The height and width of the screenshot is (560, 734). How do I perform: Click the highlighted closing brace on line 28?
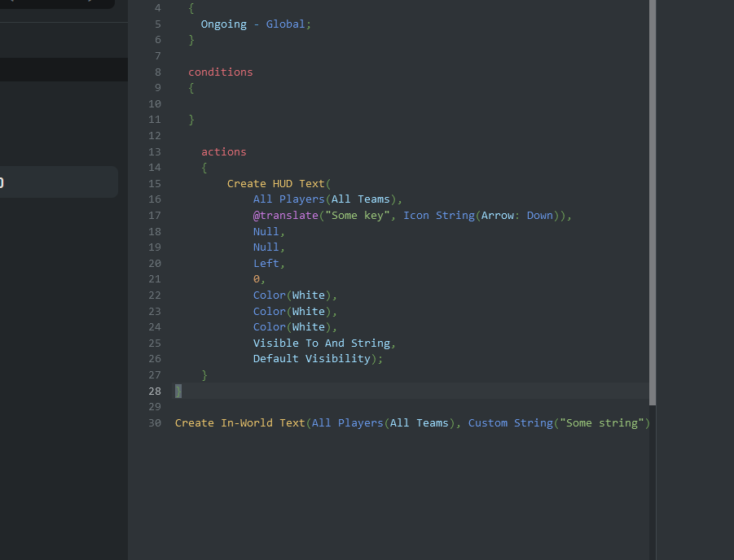tap(178, 392)
